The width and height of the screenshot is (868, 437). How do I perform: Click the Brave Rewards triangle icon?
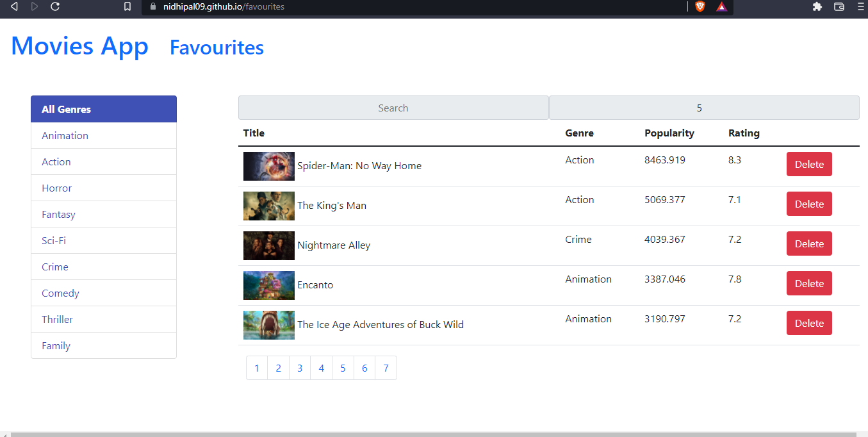[x=721, y=6]
